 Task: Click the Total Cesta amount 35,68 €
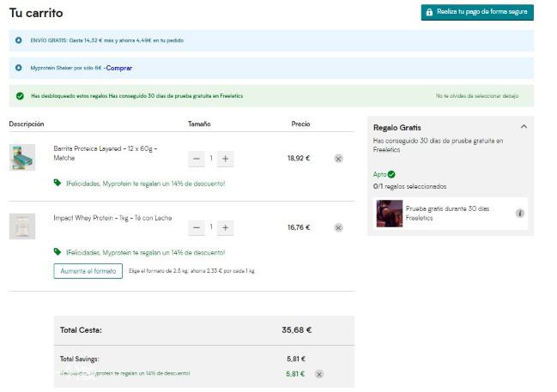tap(297, 330)
